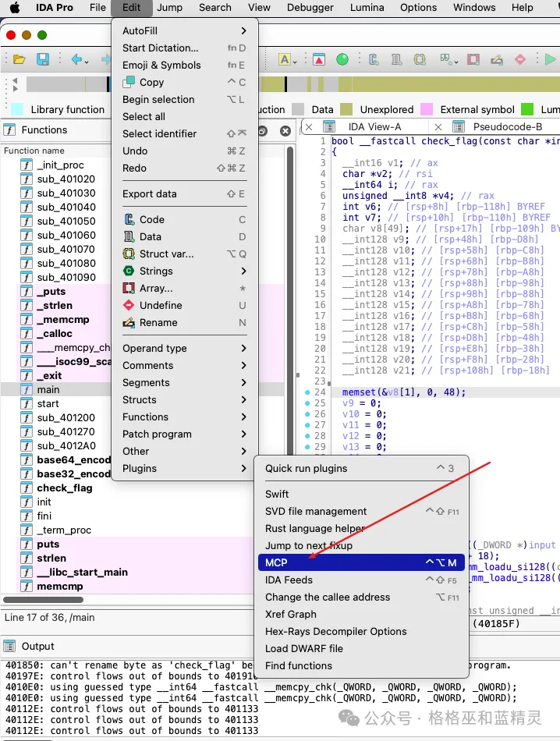This screenshot has height=741, width=560.
Task: Click the Data conversion toolbar icon
Action: 396,59
